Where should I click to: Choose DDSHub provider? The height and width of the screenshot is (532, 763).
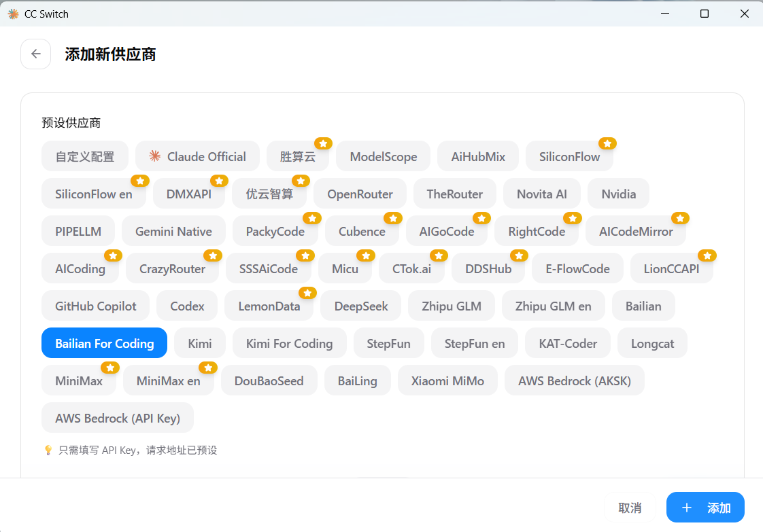[x=488, y=269]
